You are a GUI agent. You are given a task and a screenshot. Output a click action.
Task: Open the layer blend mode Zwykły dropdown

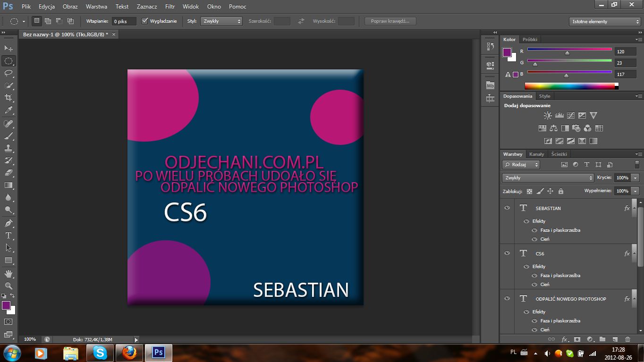pyautogui.click(x=548, y=177)
